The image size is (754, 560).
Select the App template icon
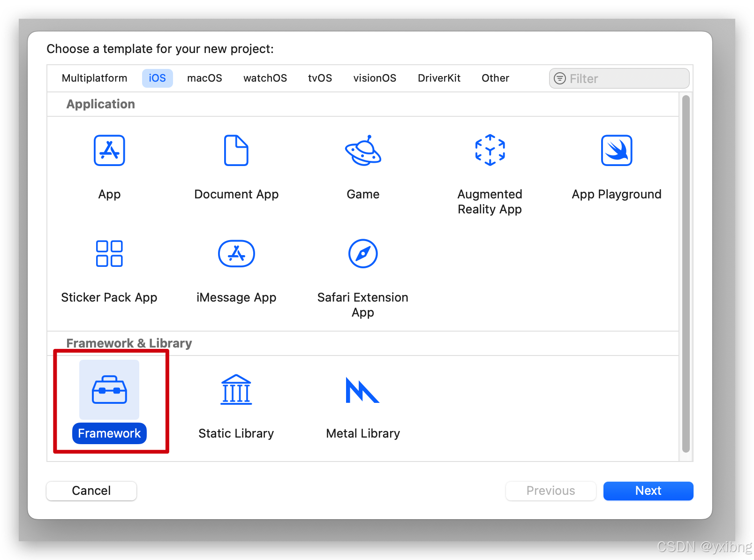pyautogui.click(x=109, y=151)
